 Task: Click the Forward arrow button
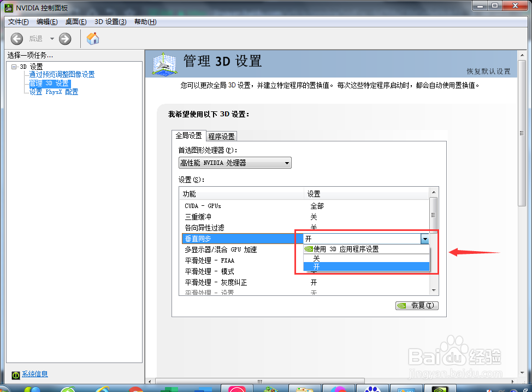click(x=65, y=39)
